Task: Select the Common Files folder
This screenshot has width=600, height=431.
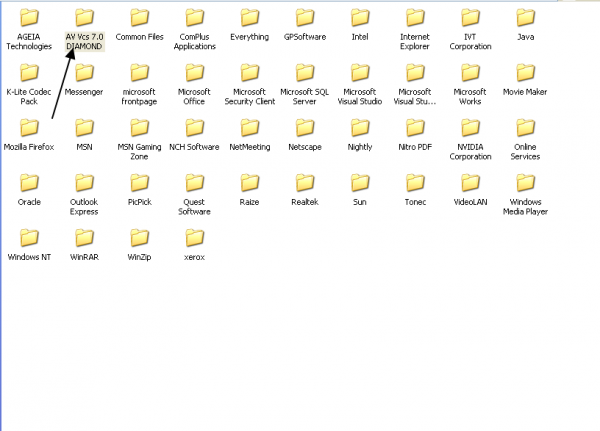Action: [139, 18]
